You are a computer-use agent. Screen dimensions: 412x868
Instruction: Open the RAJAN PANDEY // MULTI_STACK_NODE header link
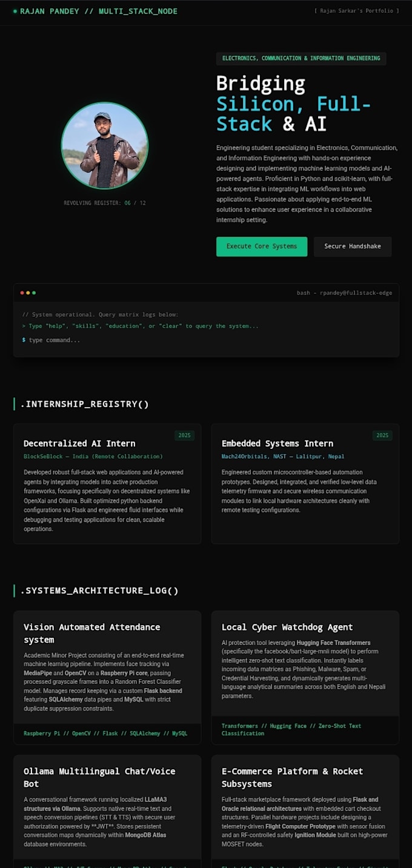99,12
